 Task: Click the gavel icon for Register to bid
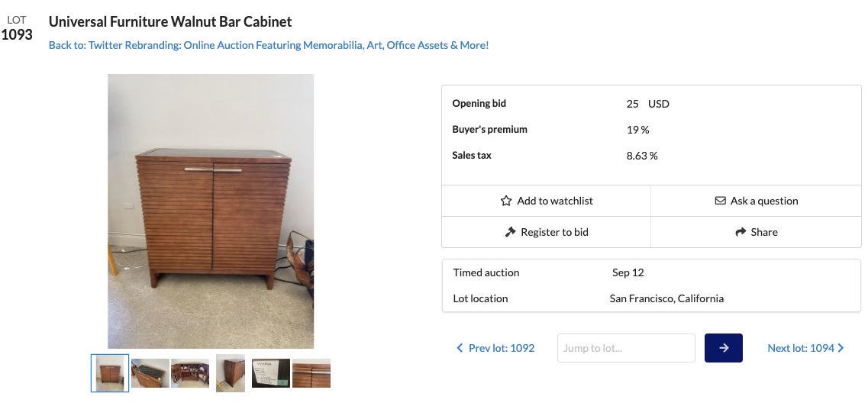click(x=511, y=232)
